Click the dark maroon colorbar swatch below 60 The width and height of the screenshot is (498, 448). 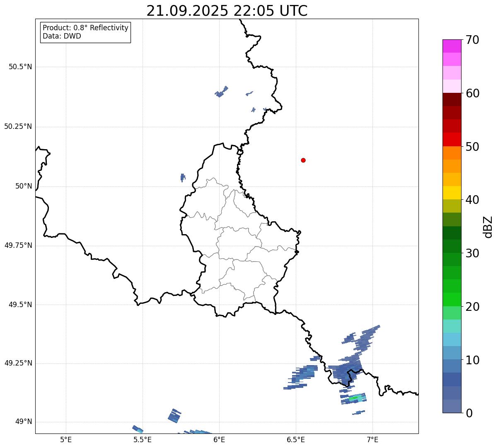coord(452,99)
